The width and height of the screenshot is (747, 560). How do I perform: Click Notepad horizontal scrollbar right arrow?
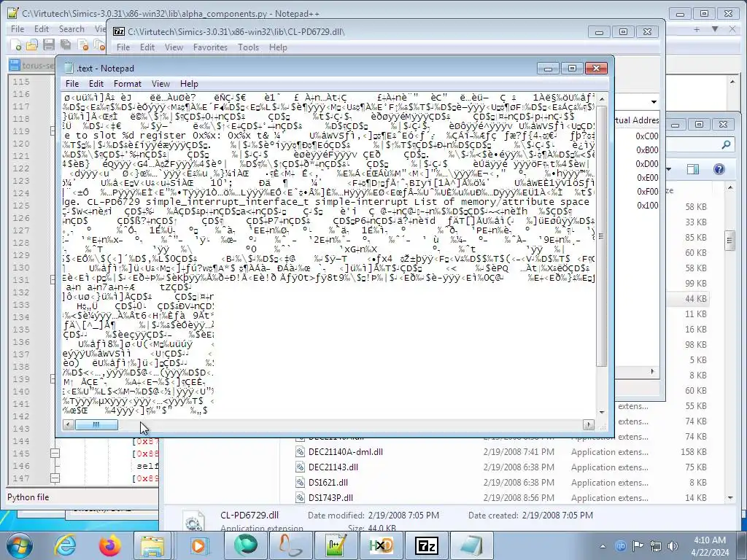coord(589,424)
